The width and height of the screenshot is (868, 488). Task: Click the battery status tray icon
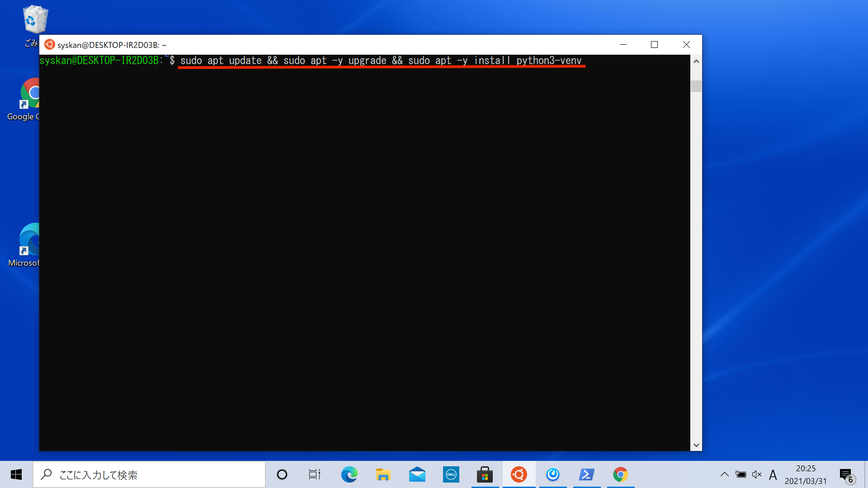click(x=741, y=474)
